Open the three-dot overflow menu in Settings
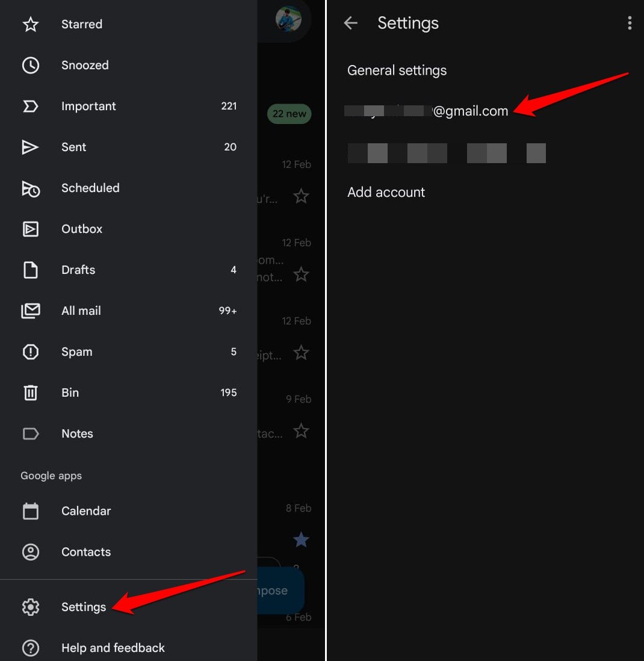Screen dimensions: 644x661 (x=630, y=23)
